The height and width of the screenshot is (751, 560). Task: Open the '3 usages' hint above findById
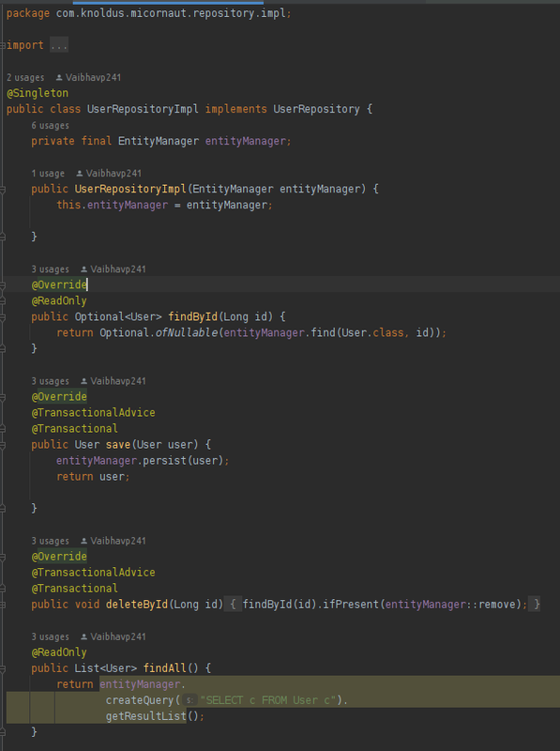point(51,269)
